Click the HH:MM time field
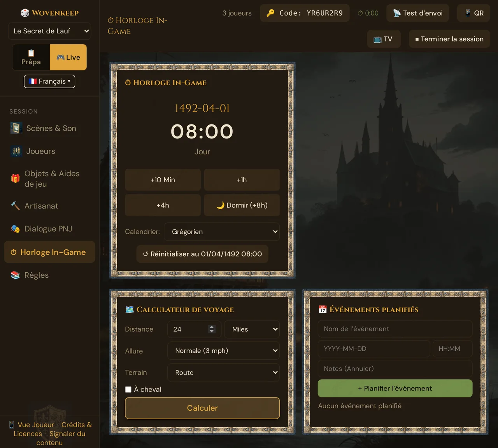Viewport: 498px width, 448px height. click(x=452, y=349)
